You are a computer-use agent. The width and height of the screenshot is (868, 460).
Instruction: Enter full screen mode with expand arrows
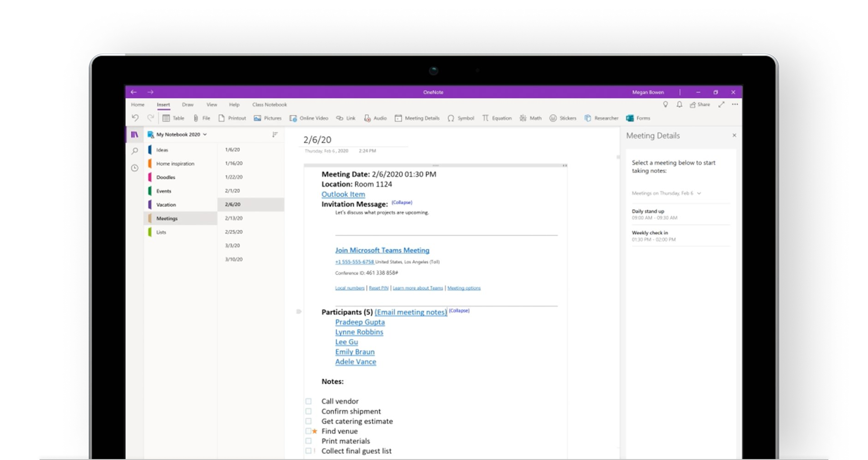click(722, 104)
